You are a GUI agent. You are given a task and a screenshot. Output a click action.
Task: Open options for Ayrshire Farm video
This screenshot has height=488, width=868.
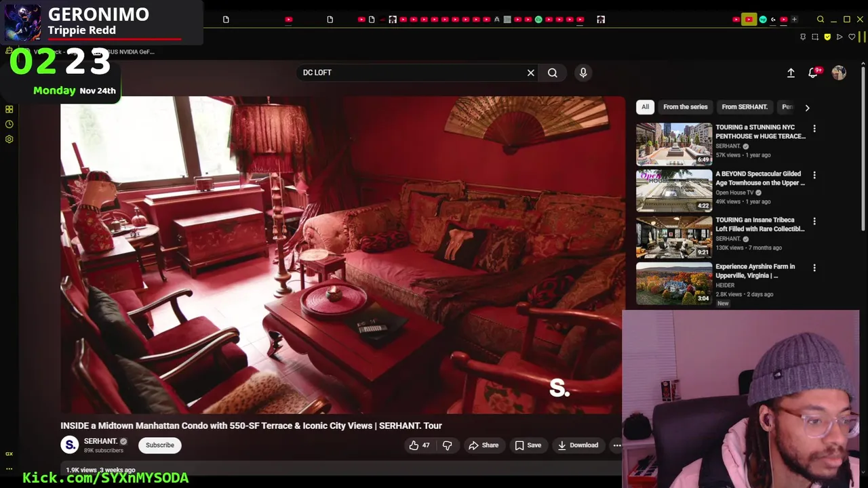point(814,268)
